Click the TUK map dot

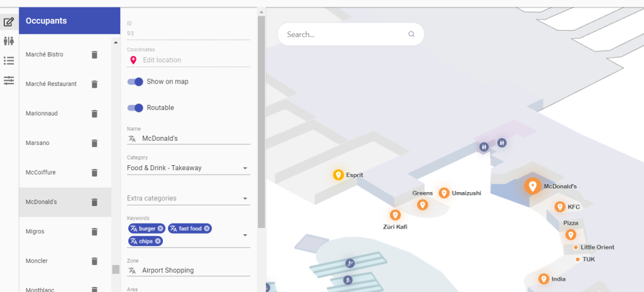(x=578, y=259)
